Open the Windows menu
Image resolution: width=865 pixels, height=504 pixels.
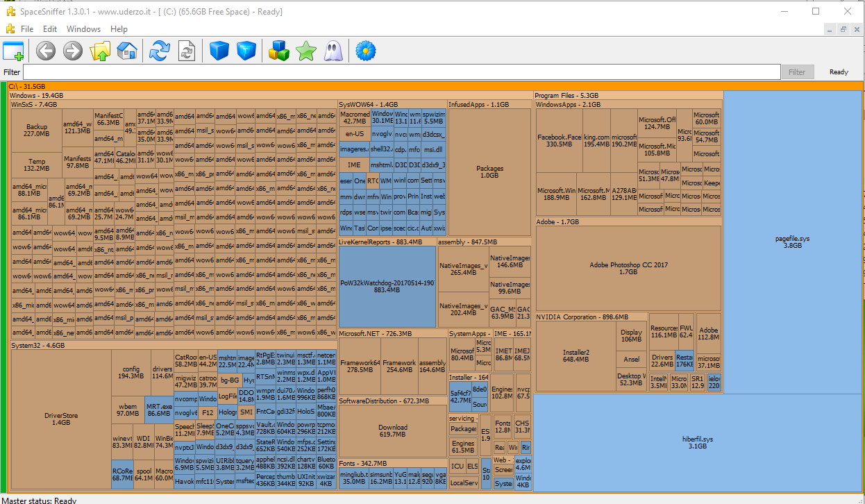coord(83,29)
